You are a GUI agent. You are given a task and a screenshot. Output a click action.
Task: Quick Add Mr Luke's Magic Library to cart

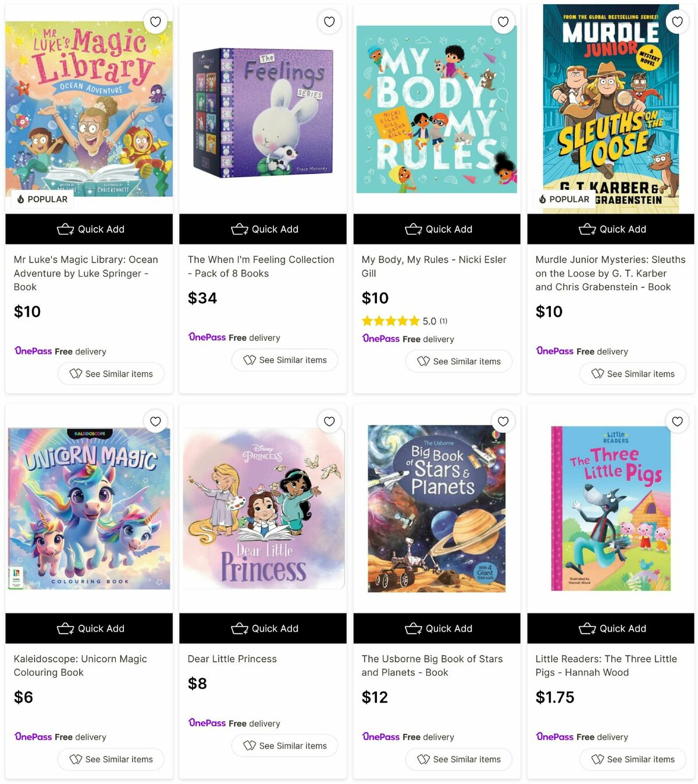[88, 229]
